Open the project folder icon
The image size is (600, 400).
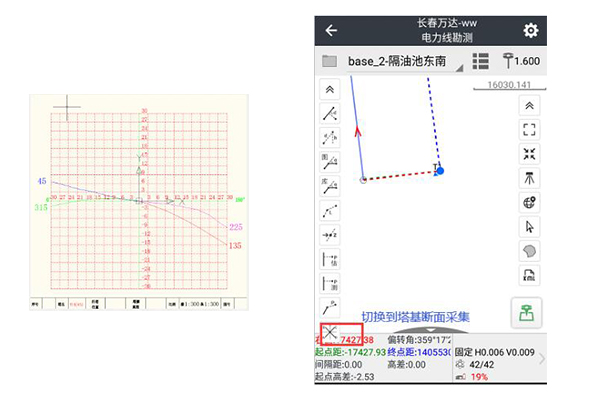pos(329,62)
